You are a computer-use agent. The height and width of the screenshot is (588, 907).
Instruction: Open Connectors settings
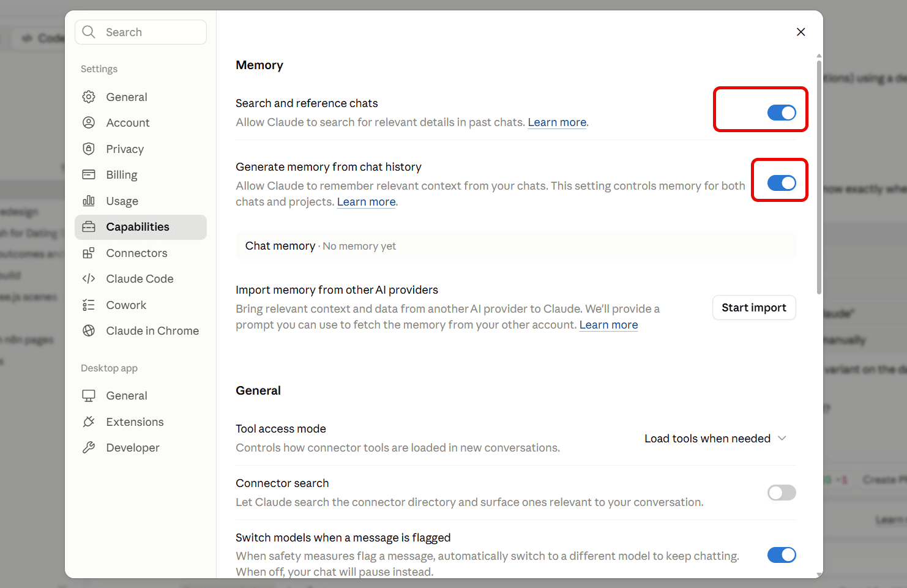point(141,253)
